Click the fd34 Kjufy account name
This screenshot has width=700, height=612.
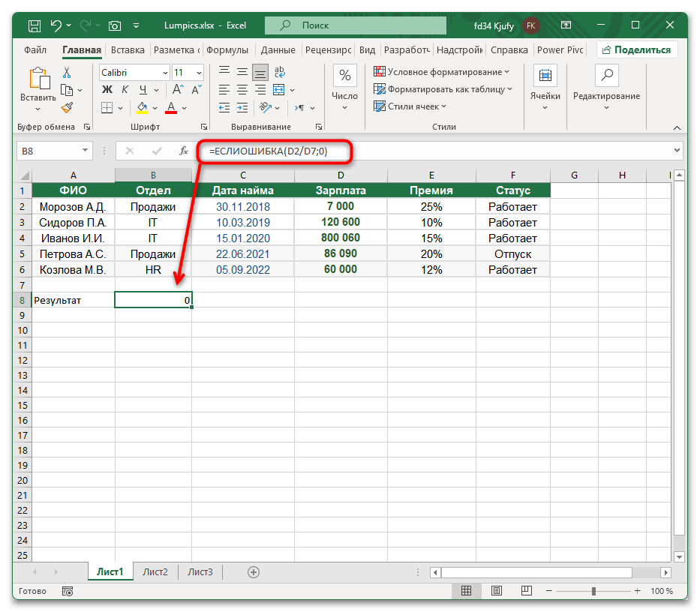pyautogui.click(x=494, y=26)
